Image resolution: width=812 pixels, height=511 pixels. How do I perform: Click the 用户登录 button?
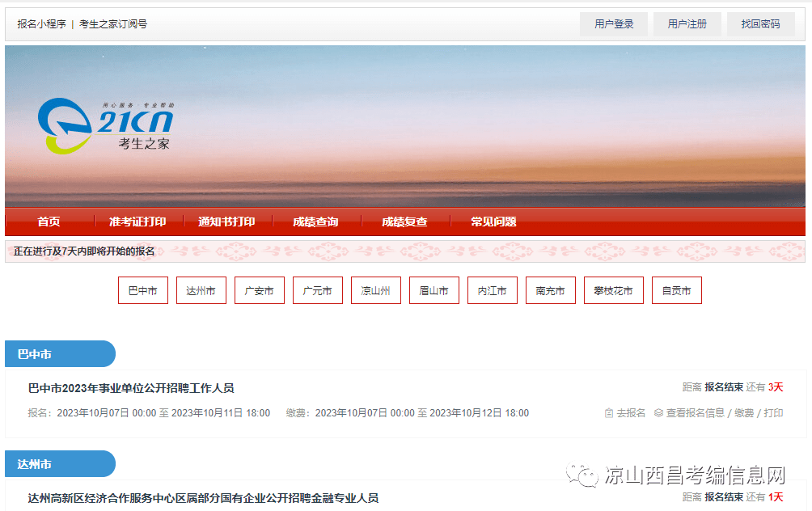click(613, 23)
